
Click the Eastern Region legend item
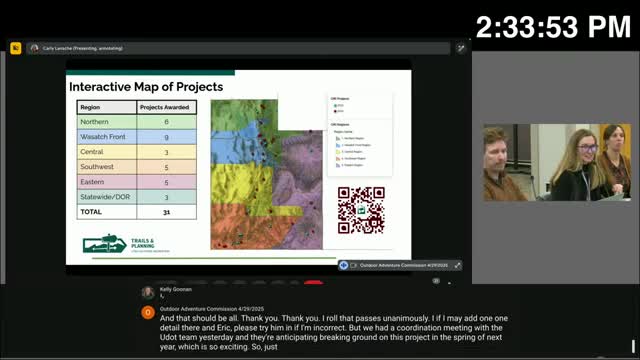(x=349, y=165)
